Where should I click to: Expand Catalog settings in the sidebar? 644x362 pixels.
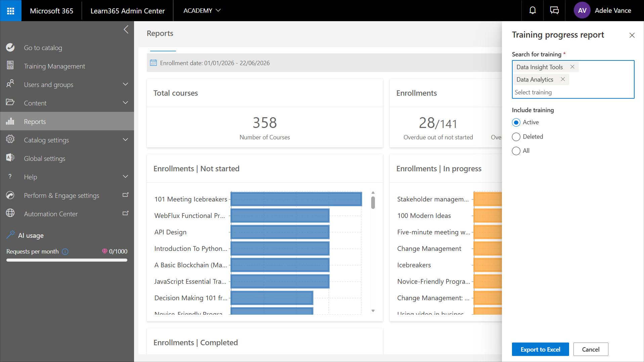(125, 140)
